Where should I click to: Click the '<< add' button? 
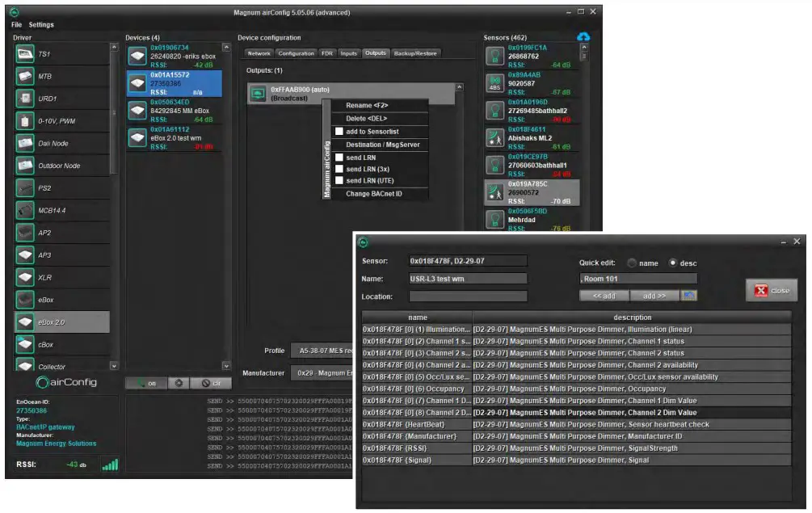click(x=603, y=296)
